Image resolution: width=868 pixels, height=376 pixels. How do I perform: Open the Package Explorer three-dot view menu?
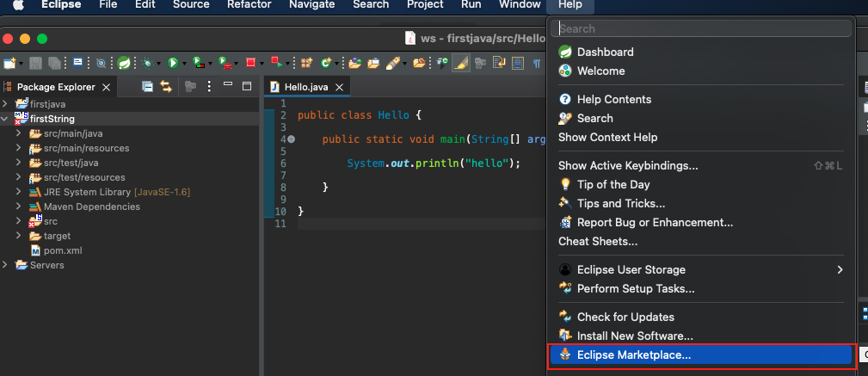(x=209, y=86)
